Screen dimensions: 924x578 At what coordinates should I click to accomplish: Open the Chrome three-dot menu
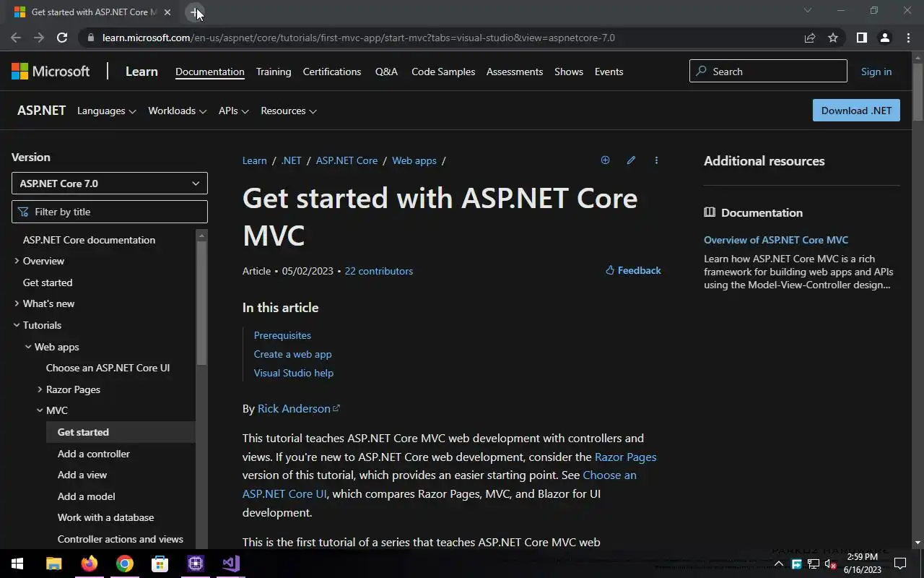tap(908, 38)
